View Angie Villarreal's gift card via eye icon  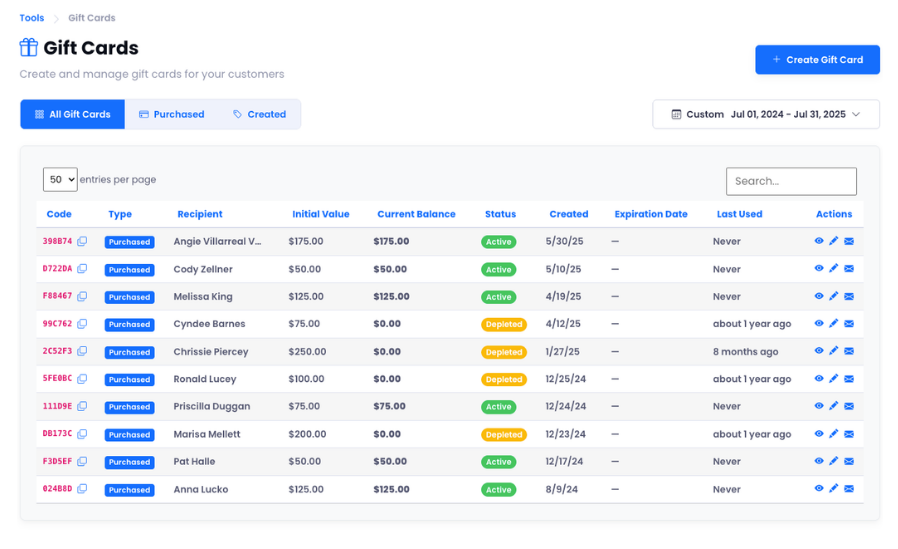pyautogui.click(x=819, y=241)
